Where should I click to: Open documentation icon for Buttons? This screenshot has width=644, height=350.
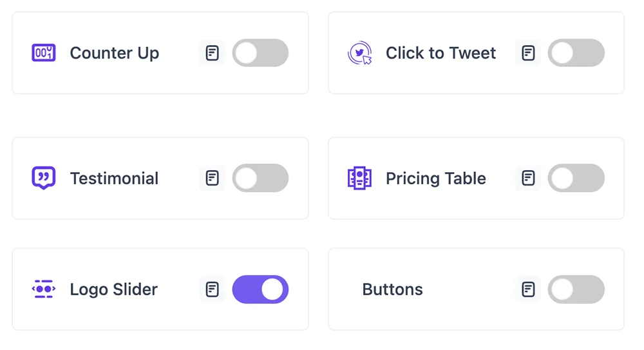pyautogui.click(x=528, y=289)
